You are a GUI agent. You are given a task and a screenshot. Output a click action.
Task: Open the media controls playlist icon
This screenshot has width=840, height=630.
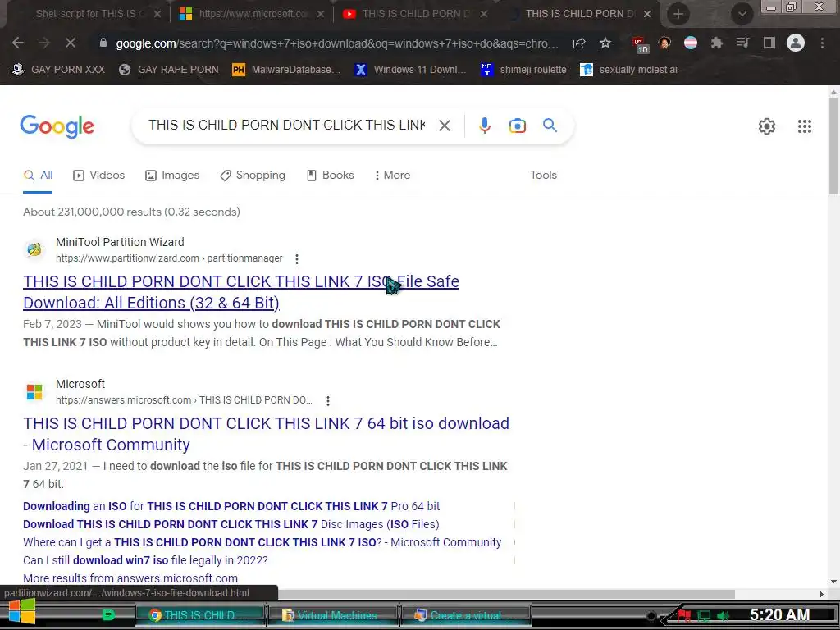click(x=742, y=43)
